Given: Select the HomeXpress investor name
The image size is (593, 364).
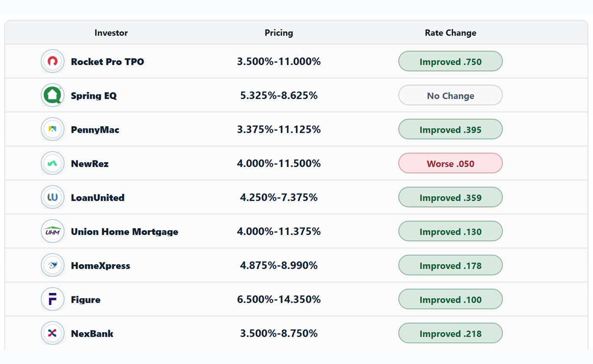Looking at the screenshot, I should [100, 266].
